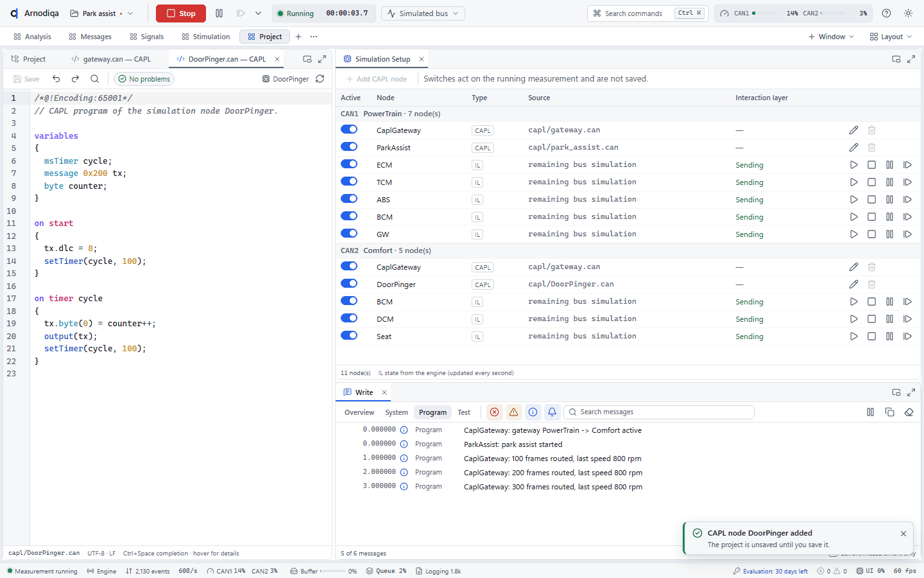This screenshot has width=924, height=578.
Task: Toggle the notification bell filter icon
Action: click(552, 412)
